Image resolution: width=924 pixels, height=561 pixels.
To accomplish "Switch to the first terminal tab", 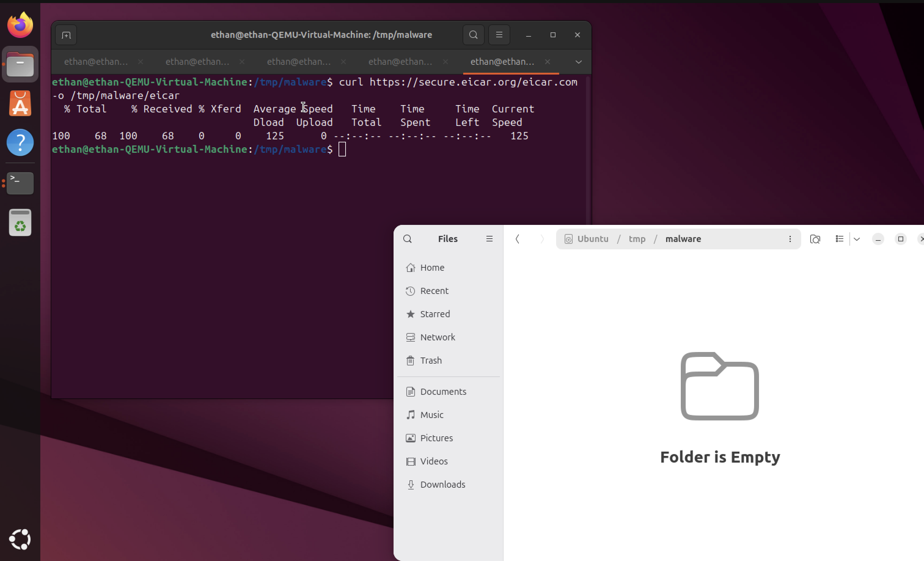I will pyautogui.click(x=96, y=62).
